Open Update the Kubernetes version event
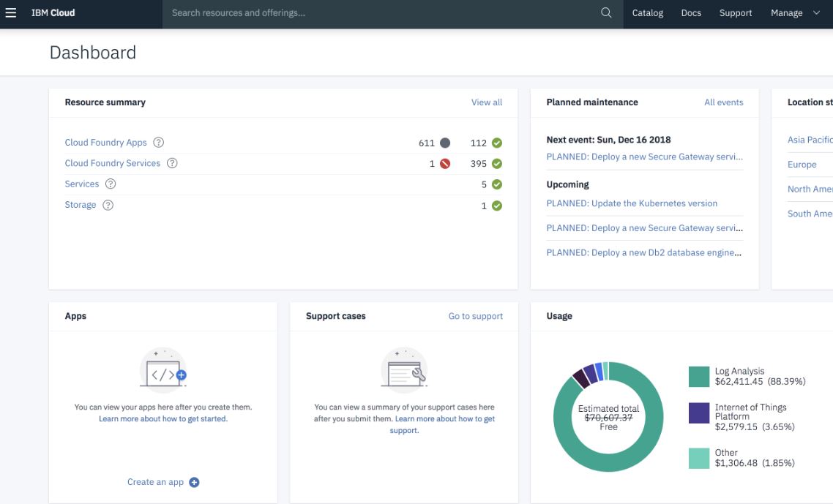Image resolution: width=833 pixels, height=504 pixels. 632,203
